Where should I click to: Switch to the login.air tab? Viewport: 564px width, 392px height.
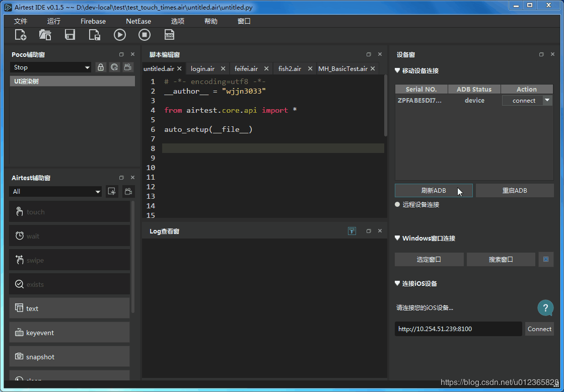203,68
